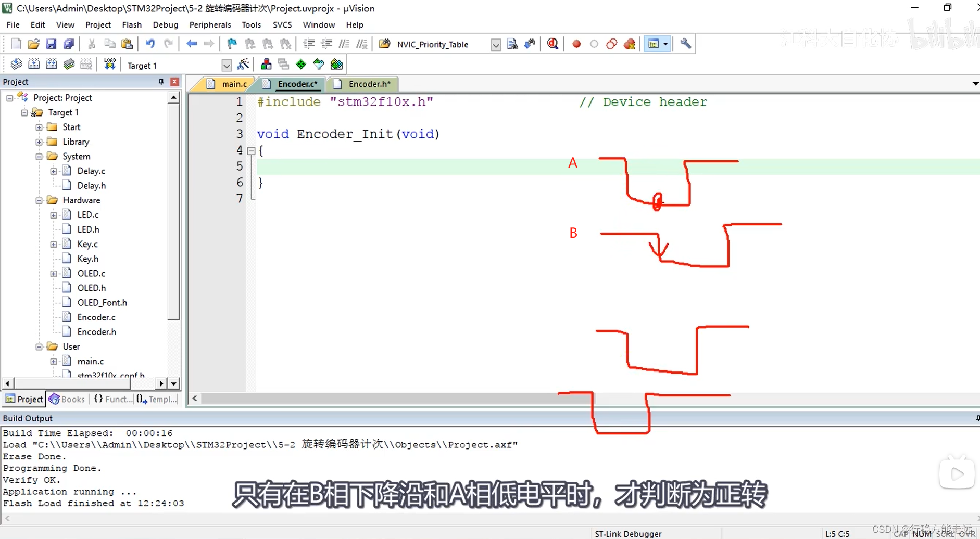Open Options for Target wand icon
This screenshot has width=980, height=539.
click(243, 65)
